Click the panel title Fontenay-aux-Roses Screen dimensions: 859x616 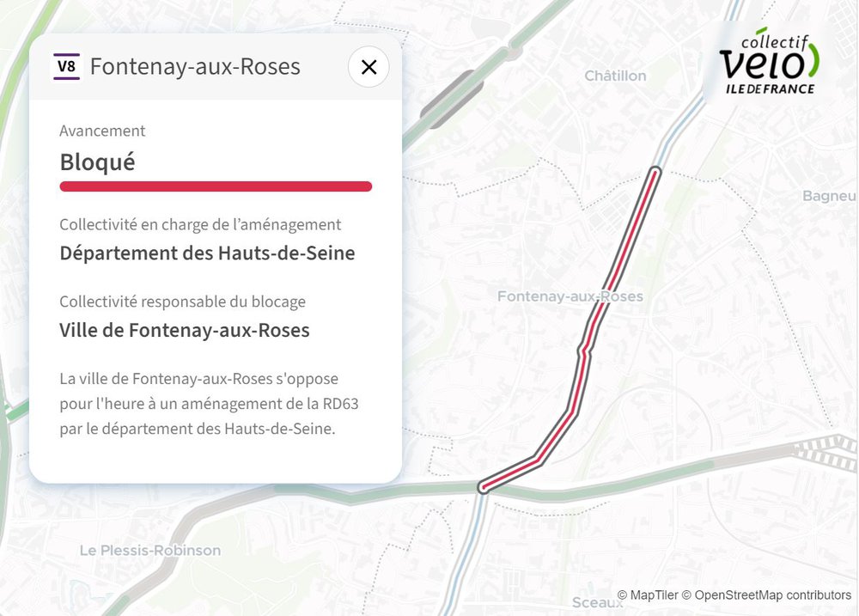[x=195, y=67]
